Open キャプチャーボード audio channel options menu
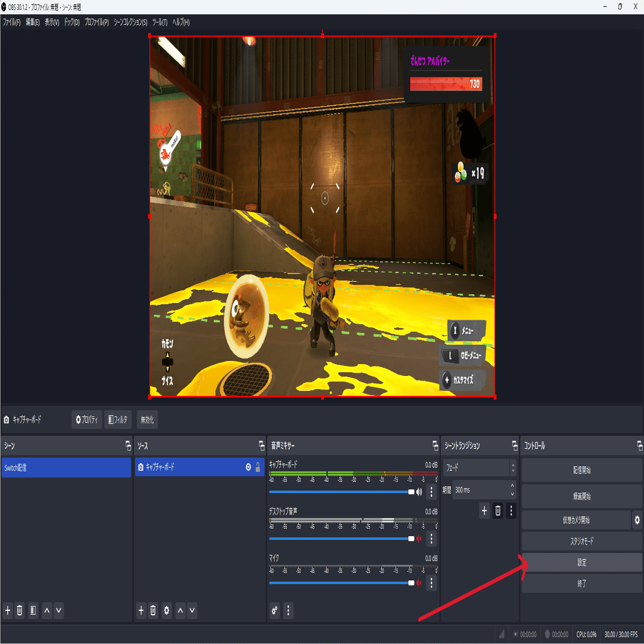The width and height of the screenshot is (644, 644). point(431,492)
